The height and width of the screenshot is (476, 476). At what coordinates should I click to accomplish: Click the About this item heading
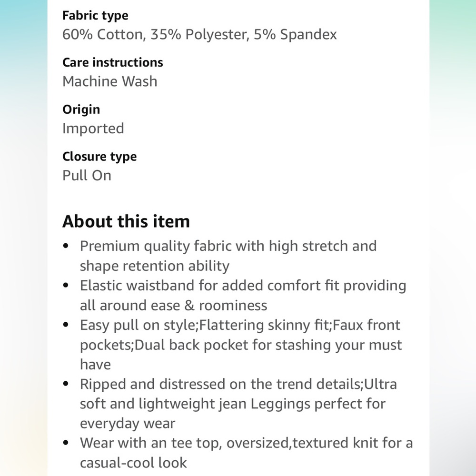click(126, 221)
